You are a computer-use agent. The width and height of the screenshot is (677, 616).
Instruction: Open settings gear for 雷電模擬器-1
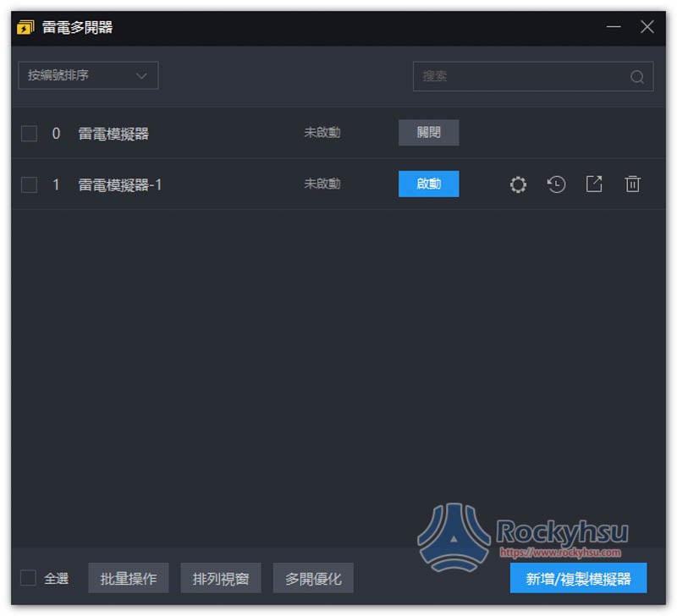click(x=518, y=184)
